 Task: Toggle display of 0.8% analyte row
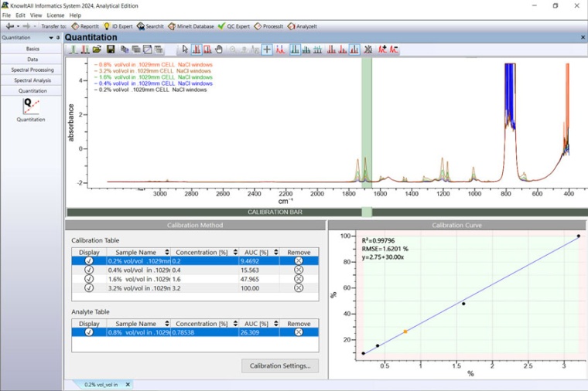coord(89,332)
